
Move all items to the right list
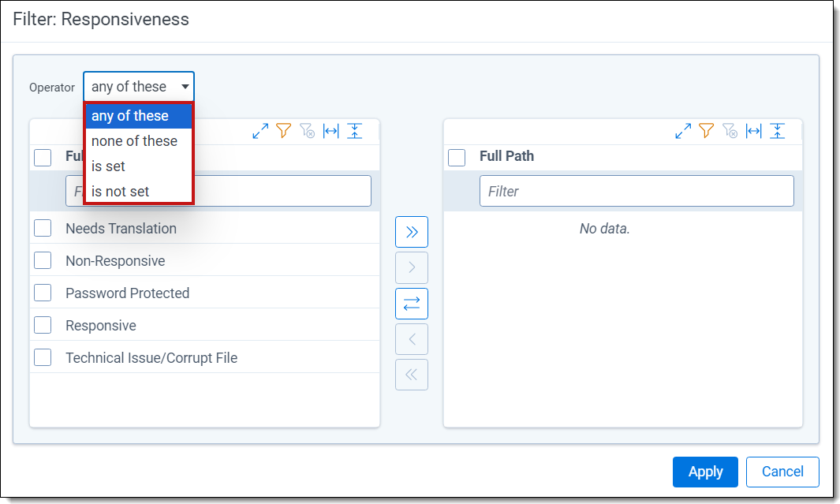point(412,232)
